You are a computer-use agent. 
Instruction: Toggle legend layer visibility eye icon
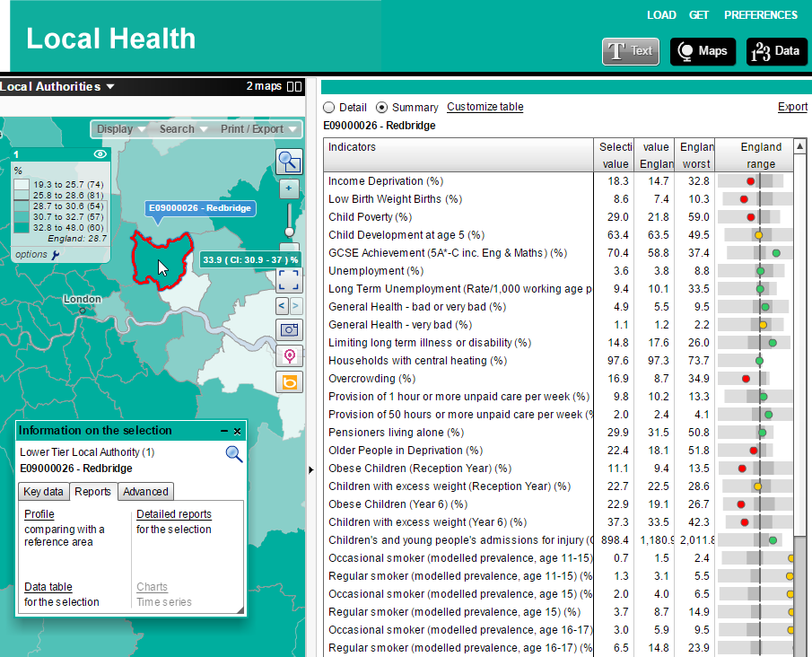[x=100, y=153]
